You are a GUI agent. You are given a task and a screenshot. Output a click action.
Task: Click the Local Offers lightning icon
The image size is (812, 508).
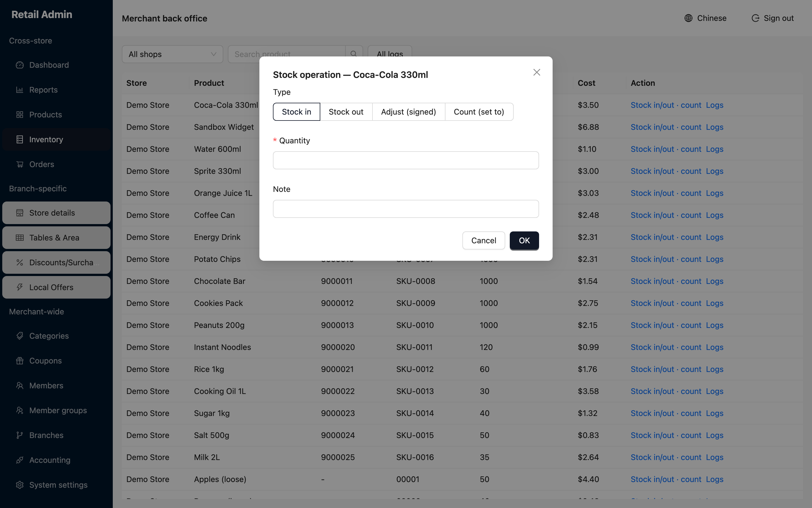(20, 287)
